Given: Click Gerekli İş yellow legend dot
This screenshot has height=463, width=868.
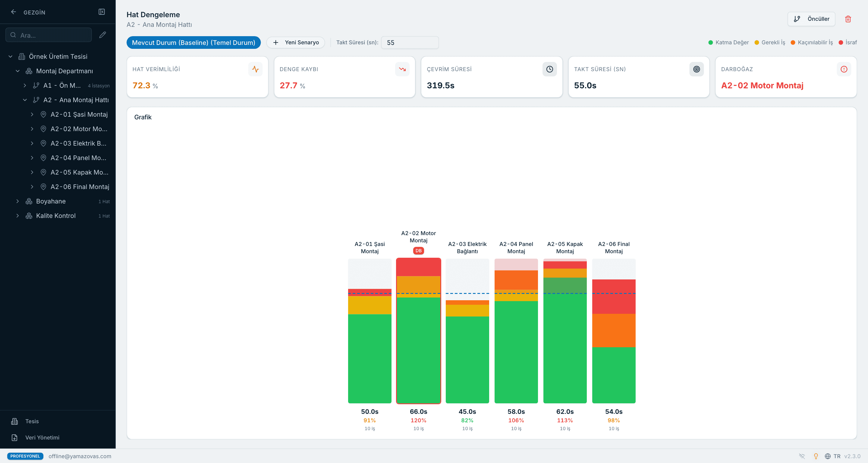Looking at the screenshot, I should 756,43.
